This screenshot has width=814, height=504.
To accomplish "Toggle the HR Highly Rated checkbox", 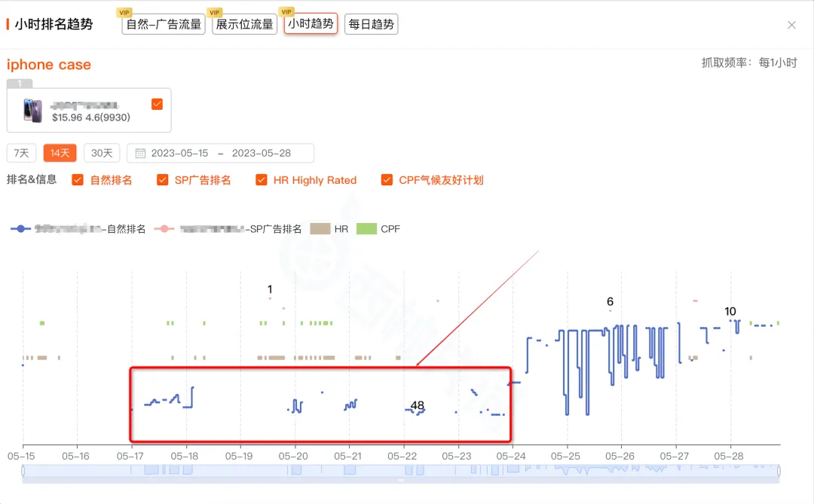I will 261,180.
